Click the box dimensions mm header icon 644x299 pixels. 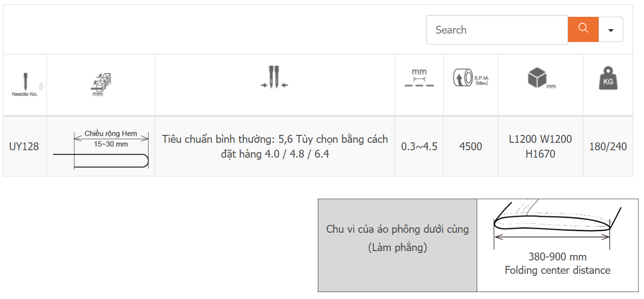pos(541,79)
